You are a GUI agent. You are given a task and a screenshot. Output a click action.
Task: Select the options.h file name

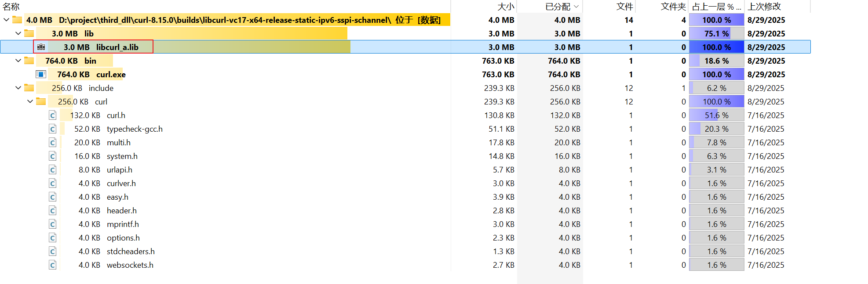pos(123,237)
